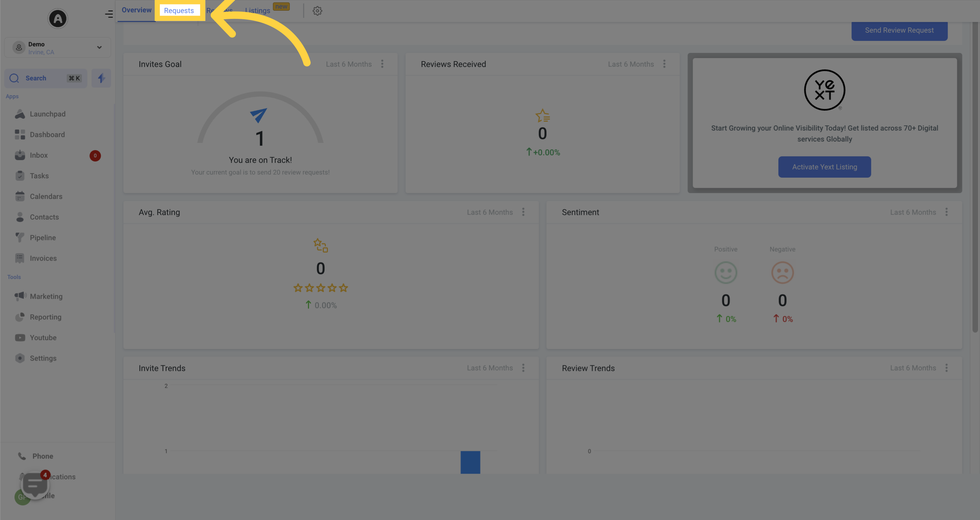Click the lightning quick actions button

point(101,78)
